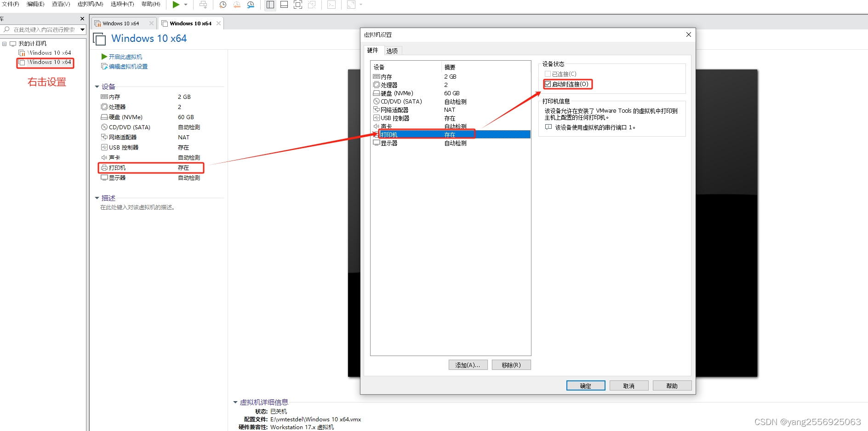Click the description text field placeholder
Image resolution: width=868 pixels, height=431 pixels.
[137, 207]
